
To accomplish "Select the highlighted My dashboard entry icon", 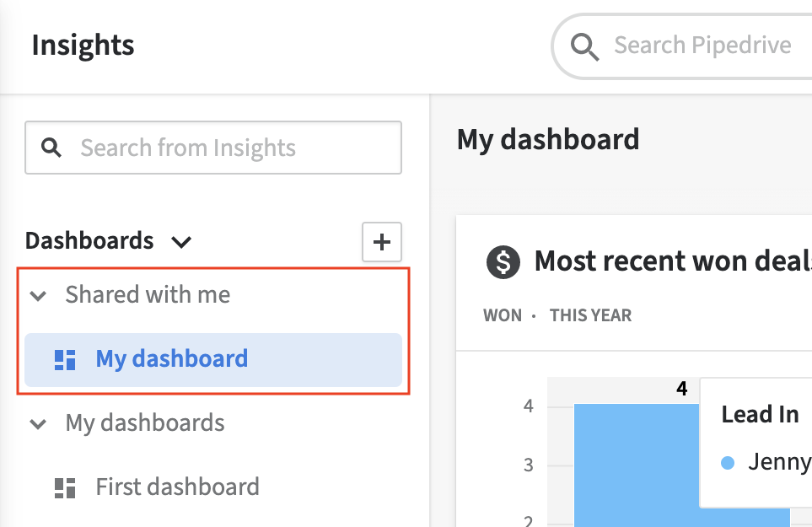I will click(x=66, y=358).
